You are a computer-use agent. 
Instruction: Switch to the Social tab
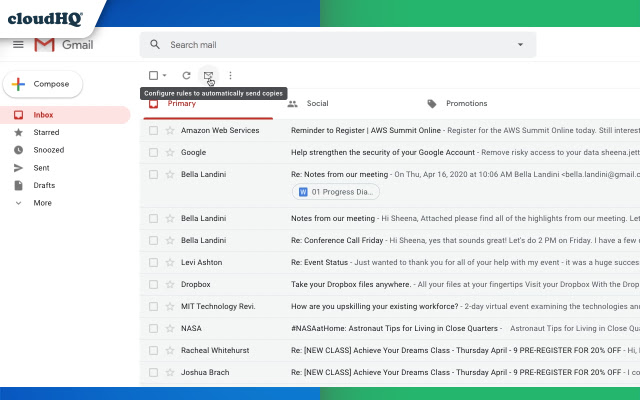click(317, 103)
